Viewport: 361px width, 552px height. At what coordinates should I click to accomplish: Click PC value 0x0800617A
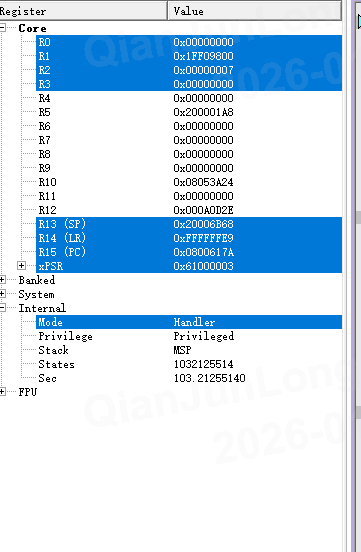coord(203,252)
